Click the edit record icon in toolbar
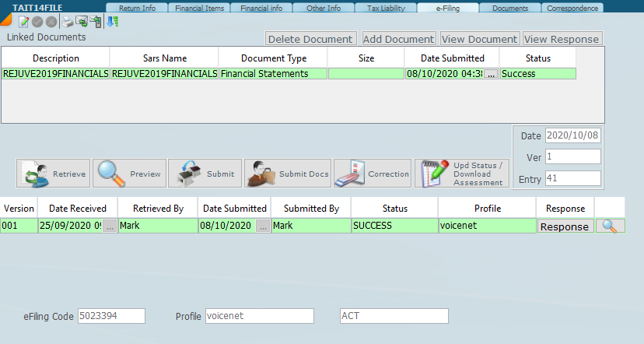 [x=23, y=21]
